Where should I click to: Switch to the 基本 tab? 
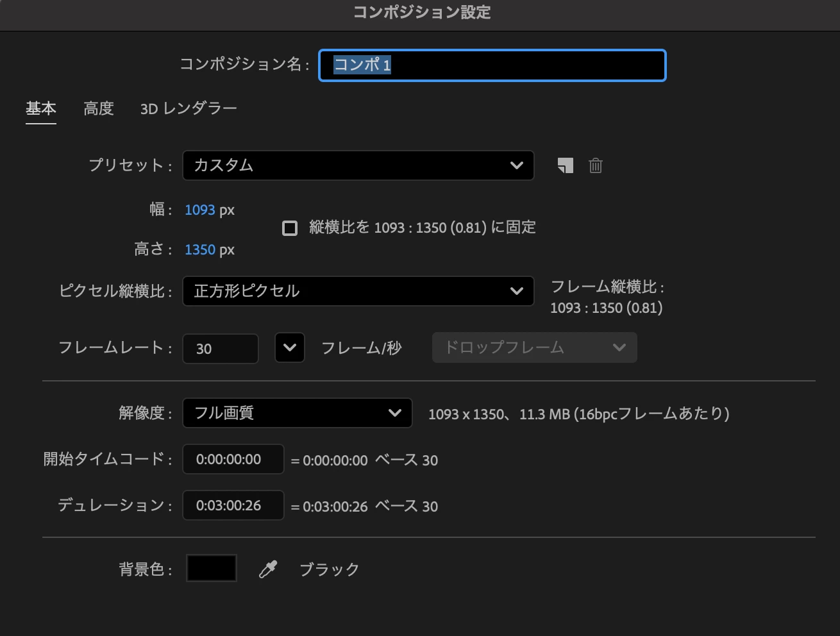pos(41,108)
